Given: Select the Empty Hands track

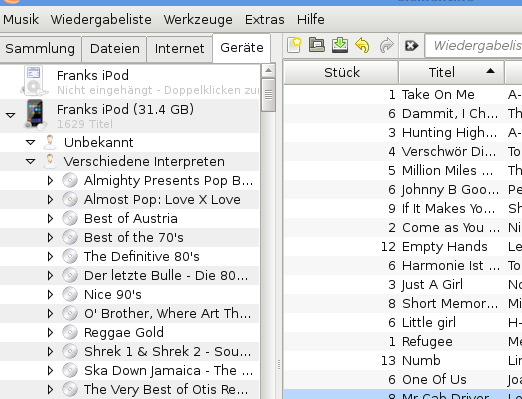Looking at the screenshot, I should pyautogui.click(x=403, y=247).
